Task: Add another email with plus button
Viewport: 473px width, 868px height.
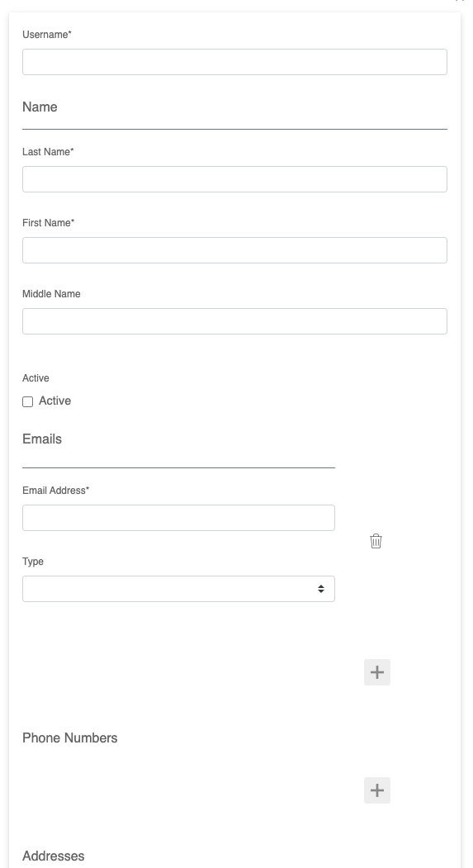Action: tap(377, 672)
